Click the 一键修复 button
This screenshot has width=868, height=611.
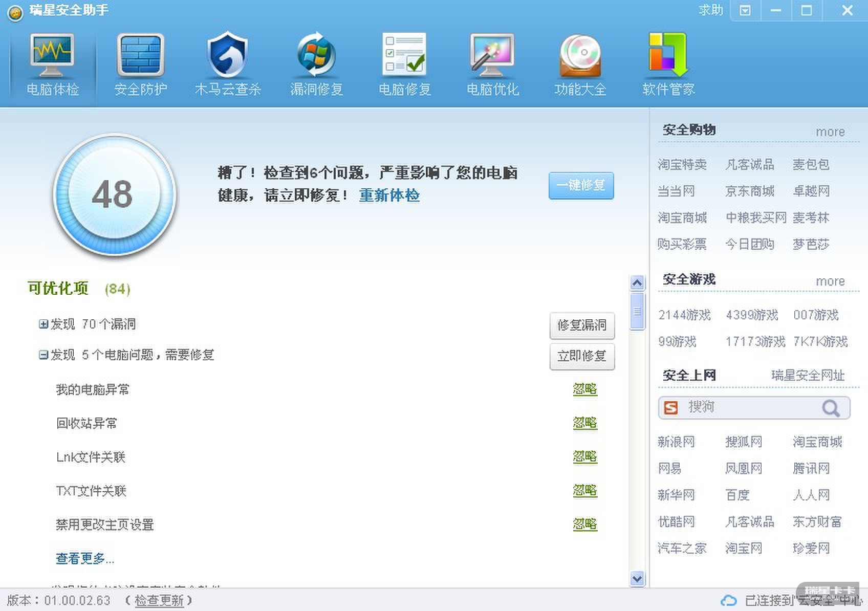581,185
